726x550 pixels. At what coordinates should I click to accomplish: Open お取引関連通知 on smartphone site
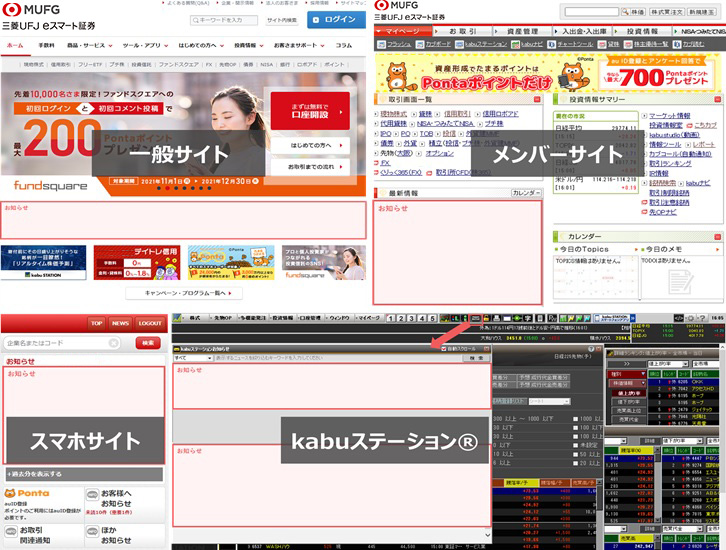(43, 535)
